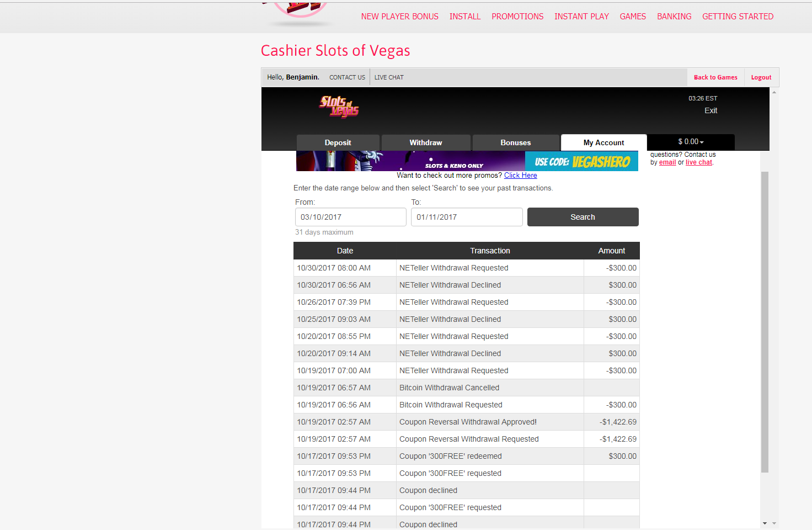
Task: Select 'Bitcoin Withdrawal Requested' transaction text
Action: (x=451, y=405)
